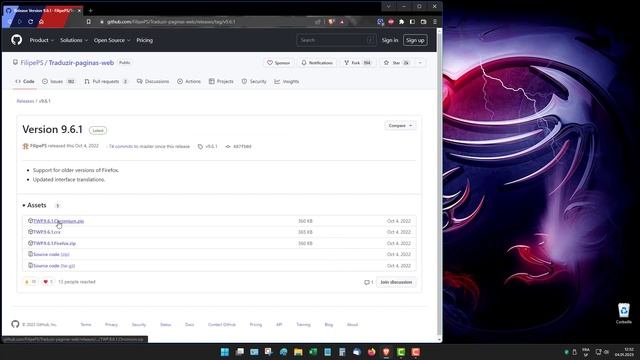Download Source code (zip)
Image resolution: width=640 pixels, height=360 pixels.
51,254
